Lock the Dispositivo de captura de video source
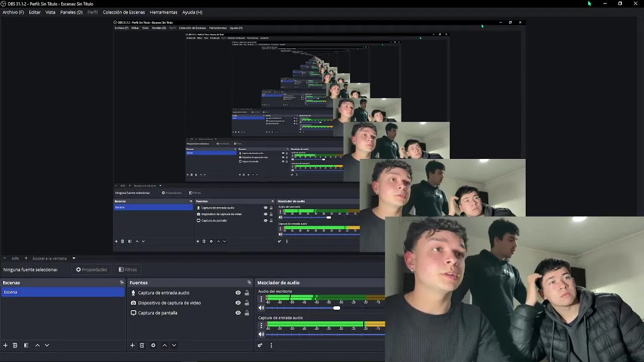Image resolution: width=644 pixels, height=362 pixels. pyautogui.click(x=247, y=303)
